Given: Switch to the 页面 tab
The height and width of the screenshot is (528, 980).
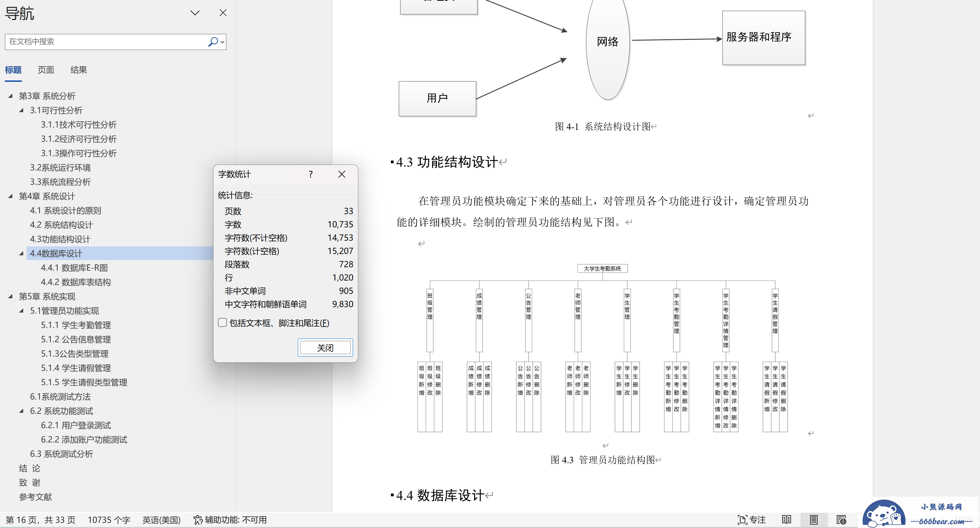Looking at the screenshot, I should tap(46, 70).
